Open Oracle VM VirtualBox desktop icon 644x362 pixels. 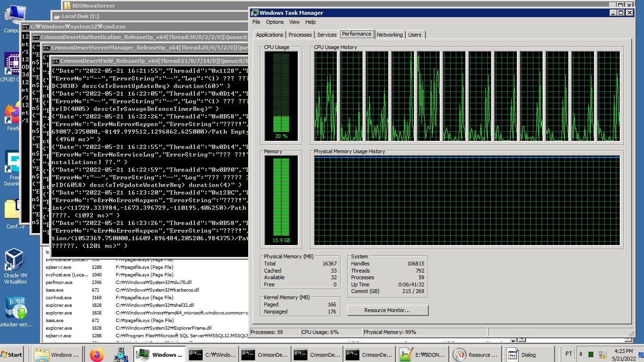click(x=15, y=267)
